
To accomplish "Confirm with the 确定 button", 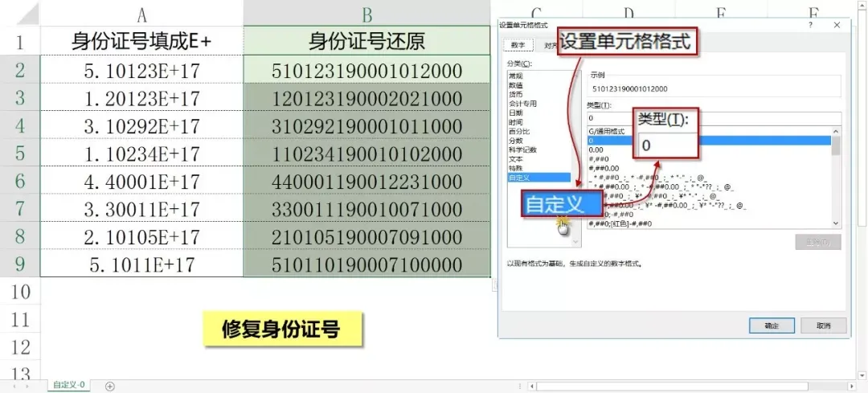I will pos(772,325).
